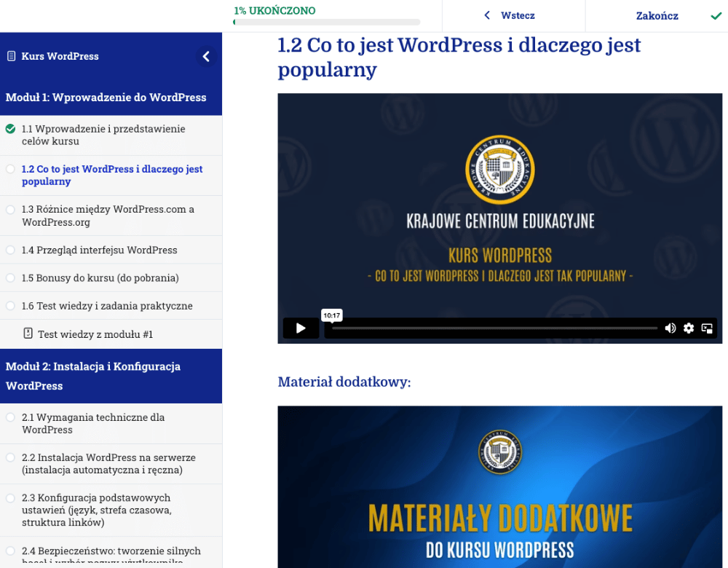Toggle completion circle for lesson 2.1
The height and width of the screenshot is (568, 728).
tap(10, 417)
